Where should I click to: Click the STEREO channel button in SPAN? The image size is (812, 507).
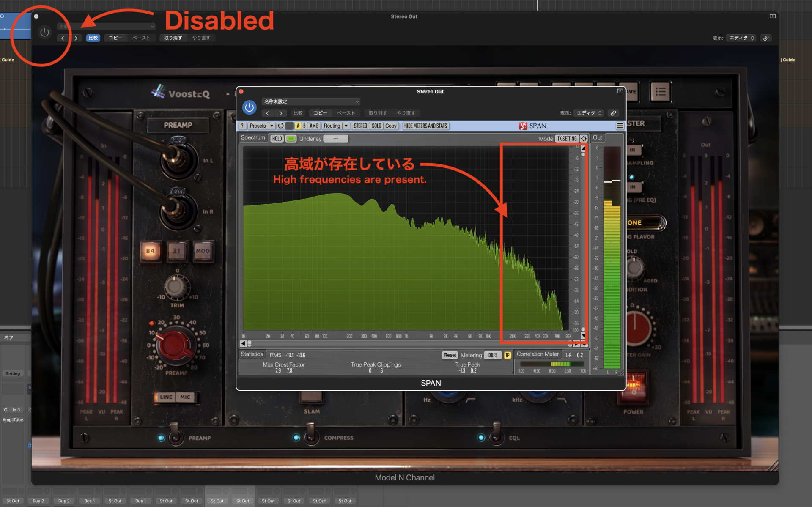click(x=360, y=126)
